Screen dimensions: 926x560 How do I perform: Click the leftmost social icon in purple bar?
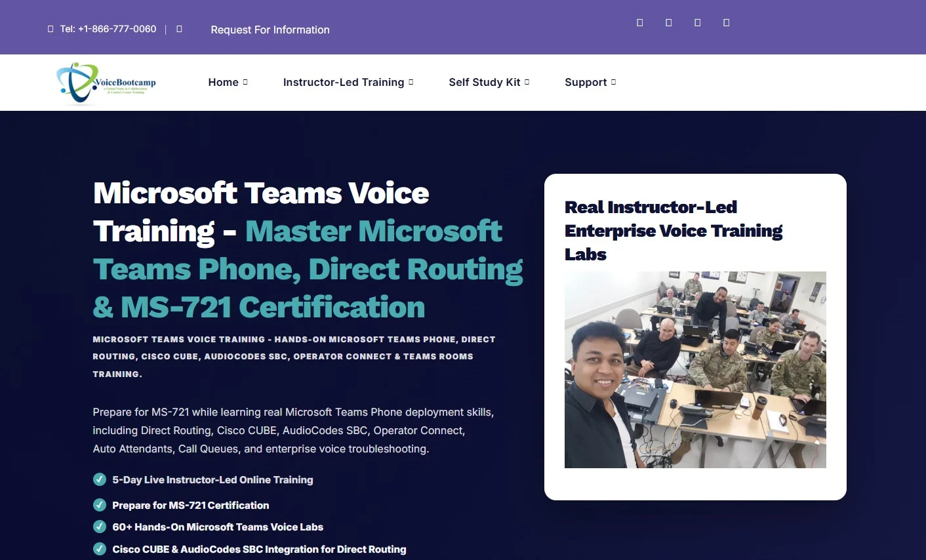[639, 22]
